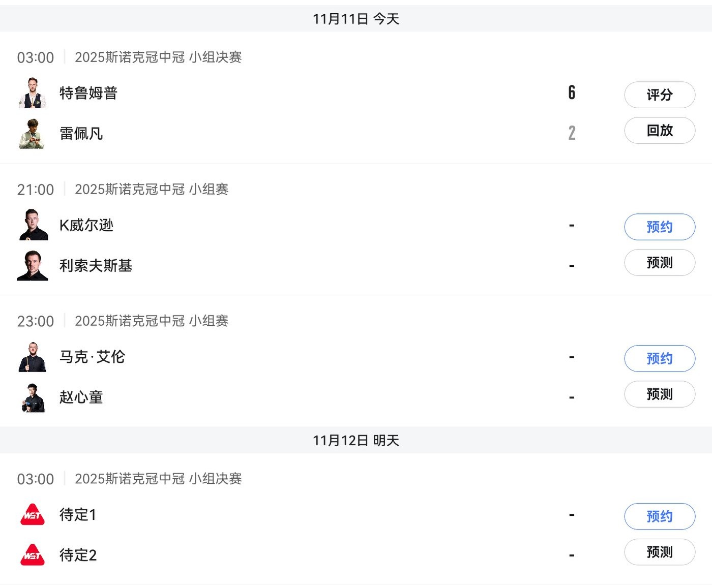
Task: Click 赵心童 player avatar photo
Action: tap(33, 397)
